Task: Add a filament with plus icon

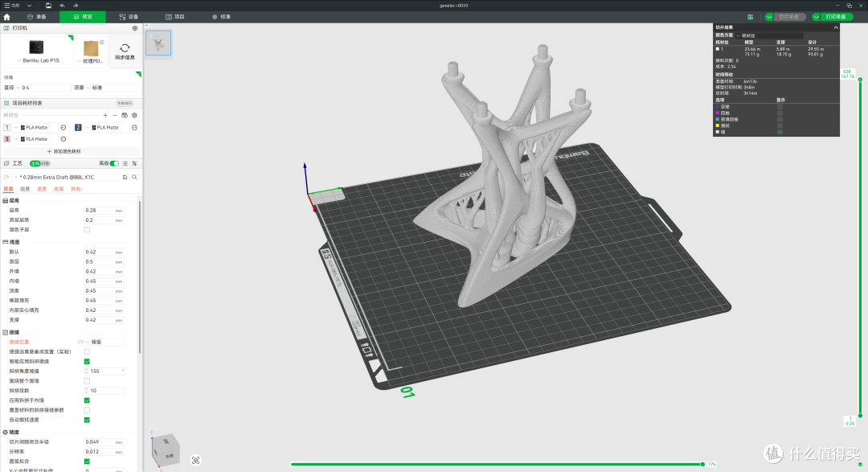Action: (x=105, y=115)
